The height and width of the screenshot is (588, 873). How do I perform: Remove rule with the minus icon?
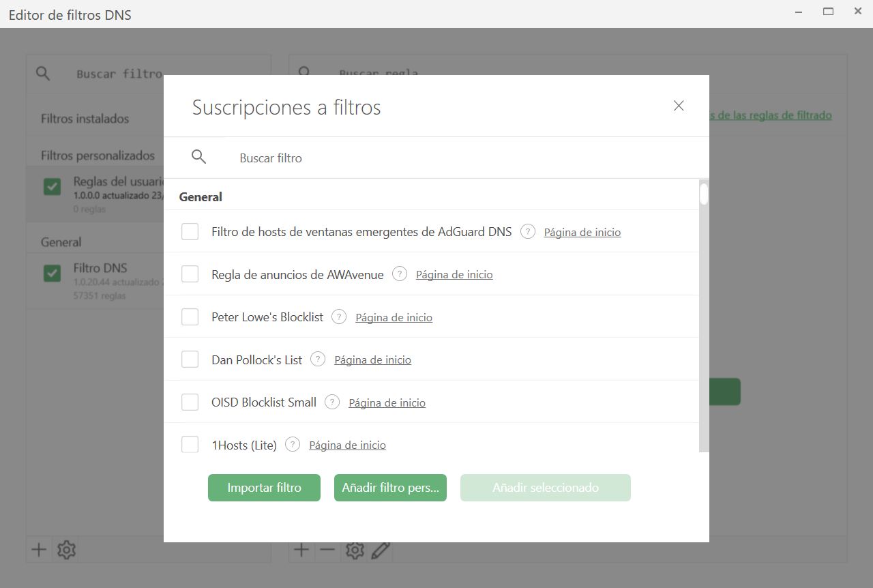(x=327, y=549)
